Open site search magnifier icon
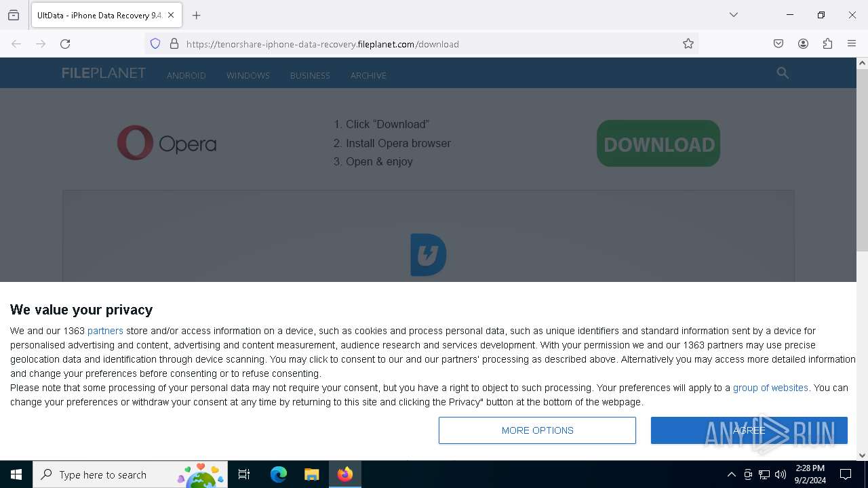Image resolution: width=868 pixels, height=488 pixels. 783,73
